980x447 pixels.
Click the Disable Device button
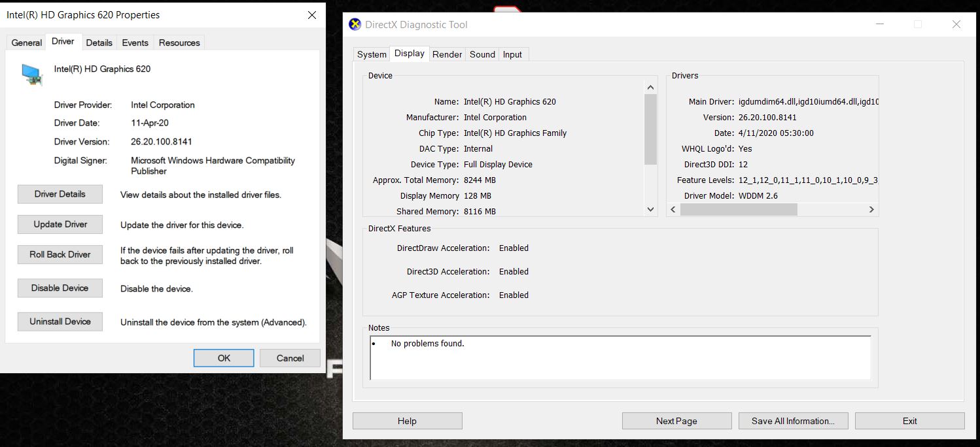click(x=60, y=288)
